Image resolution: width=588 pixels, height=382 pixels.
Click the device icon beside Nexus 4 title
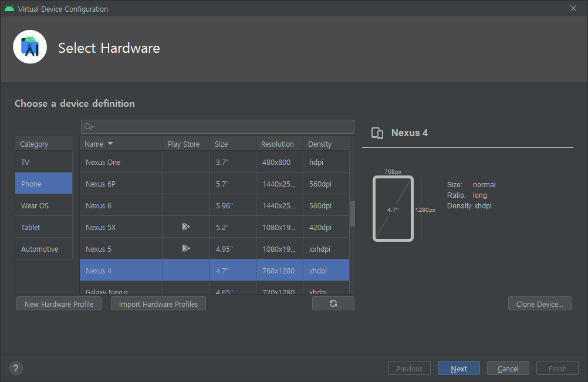point(377,133)
